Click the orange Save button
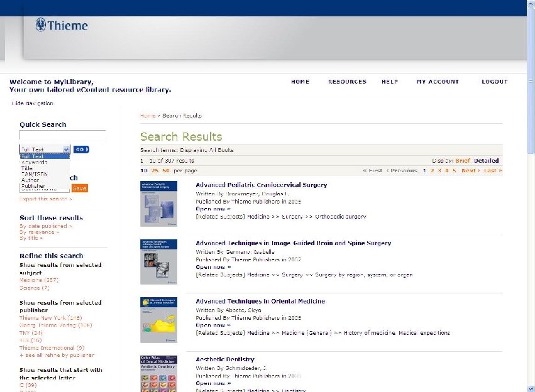The height and width of the screenshot is (392, 535). pyautogui.click(x=79, y=188)
